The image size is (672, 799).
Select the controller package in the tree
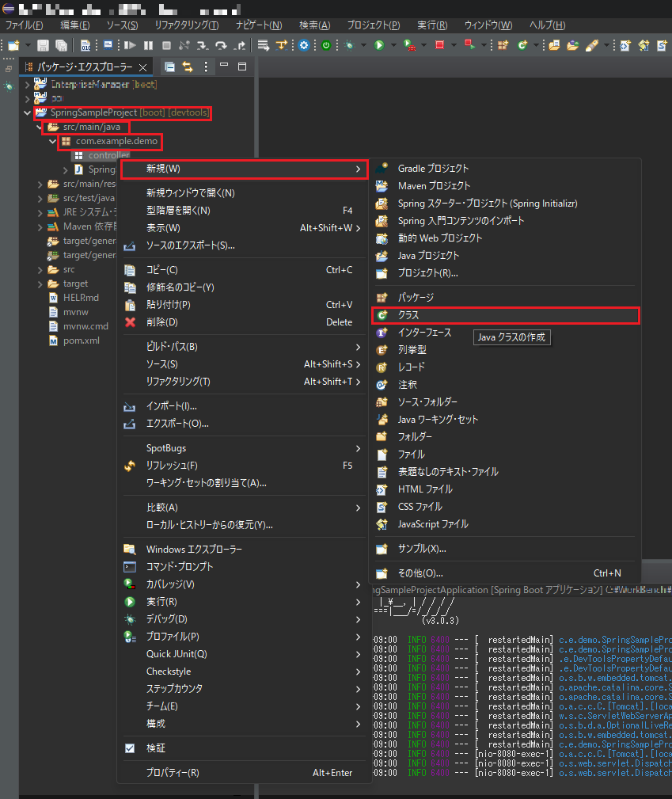108,155
